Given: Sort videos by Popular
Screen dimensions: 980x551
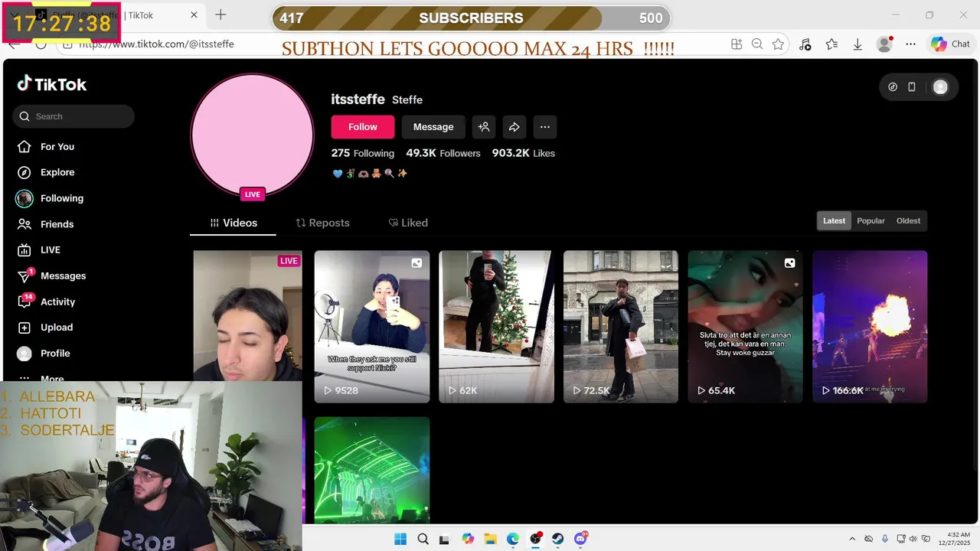Looking at the screenshot, I should pyautogui.click(x=871, y=220).
